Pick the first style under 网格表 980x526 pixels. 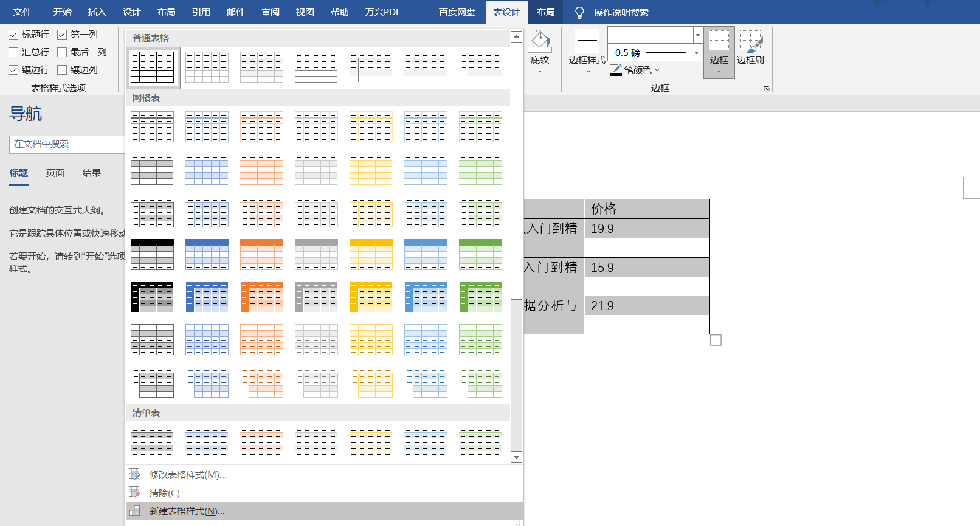coord(153,126)
